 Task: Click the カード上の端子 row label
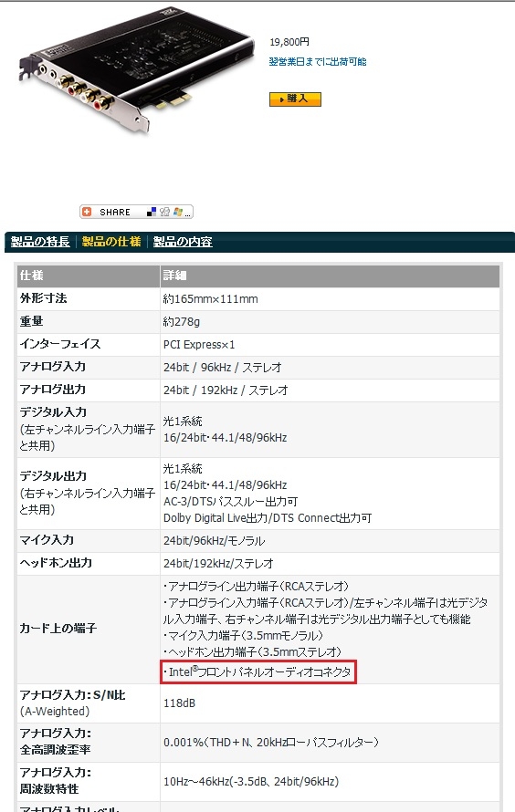tap(58, 629)
